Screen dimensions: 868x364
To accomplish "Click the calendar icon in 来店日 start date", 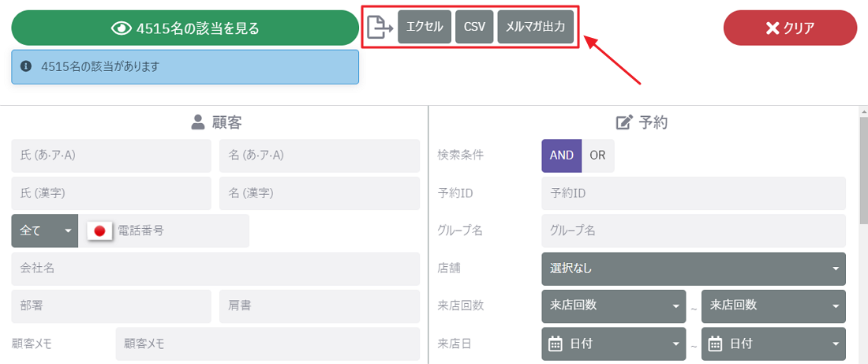I will (x=556, y=343).
